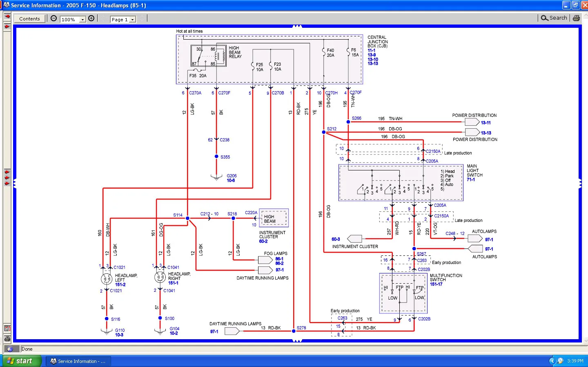The height and width of the screenshot is (367, 588).
Task: Pan diagram left using left edge arrows
Action: tap(15, 183)
